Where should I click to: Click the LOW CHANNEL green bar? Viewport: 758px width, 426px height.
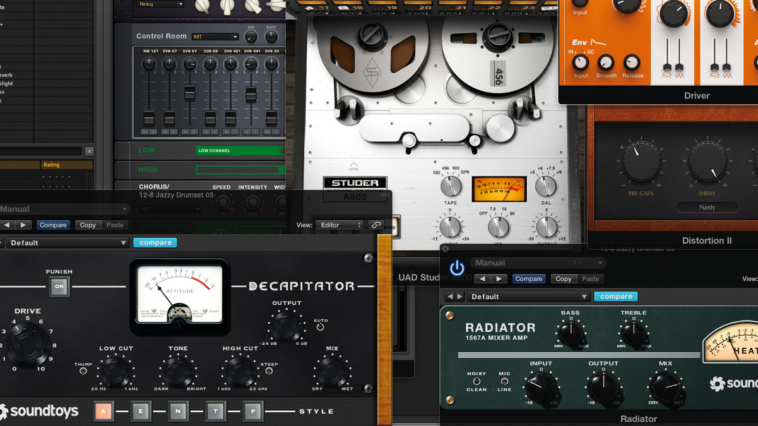[x=240, y=151]
